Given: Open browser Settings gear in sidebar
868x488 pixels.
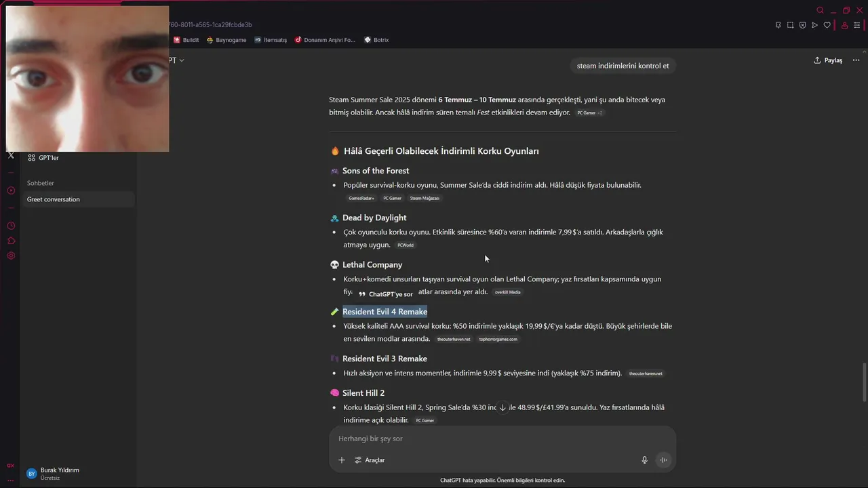Looking at the screenshot, I should coord(11,256).
